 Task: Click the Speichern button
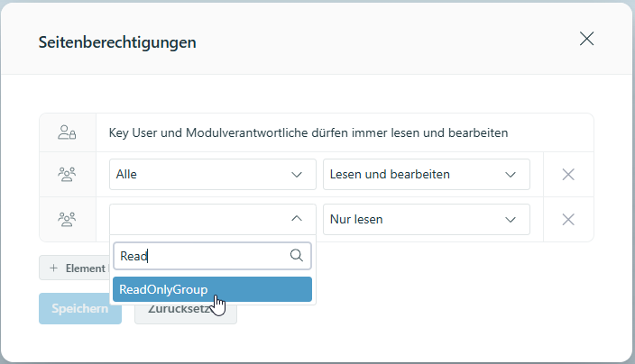(80, 309)
